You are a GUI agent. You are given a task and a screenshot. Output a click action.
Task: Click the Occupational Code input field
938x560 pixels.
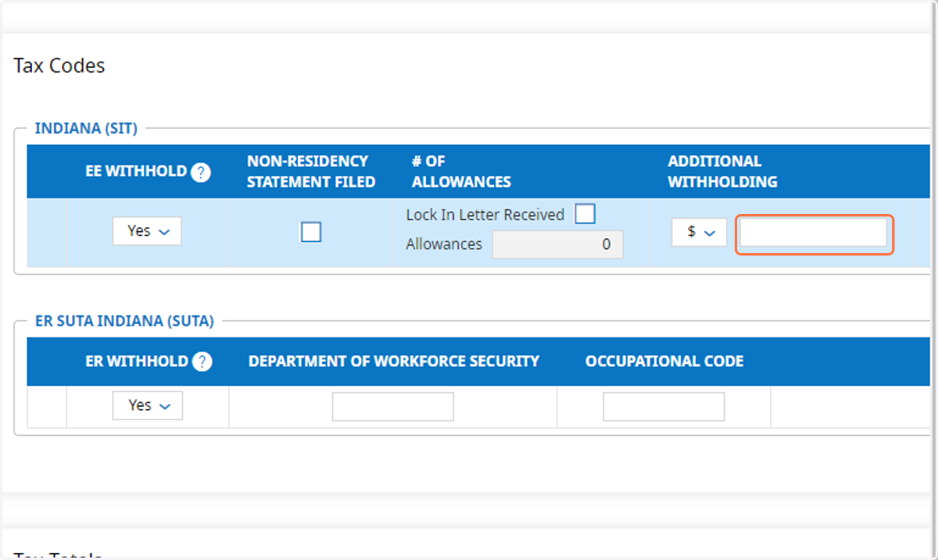(664, 407)
